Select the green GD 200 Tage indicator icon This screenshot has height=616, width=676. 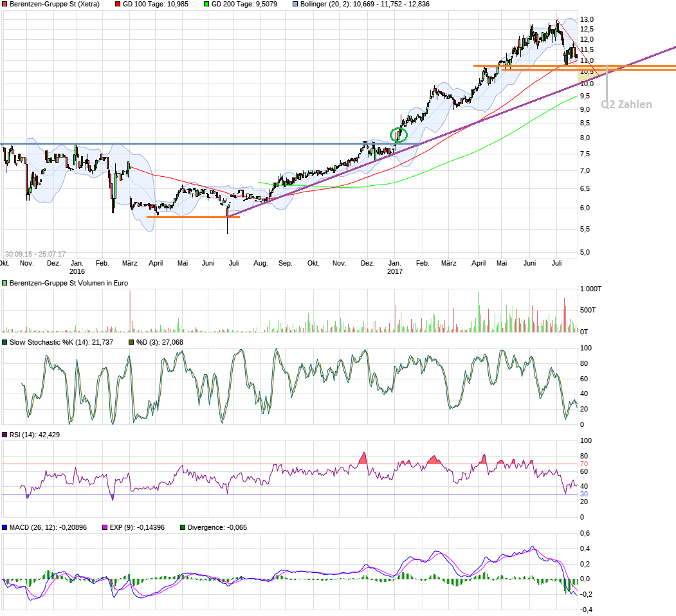click(206, 4)
